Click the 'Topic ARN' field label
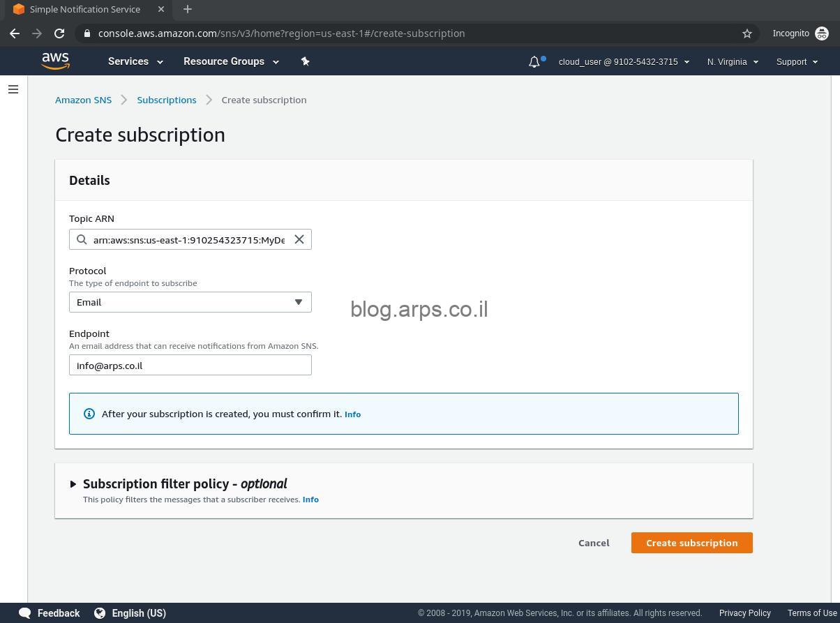The width and height of the screenshot is (840, 623). click(91, 218)
